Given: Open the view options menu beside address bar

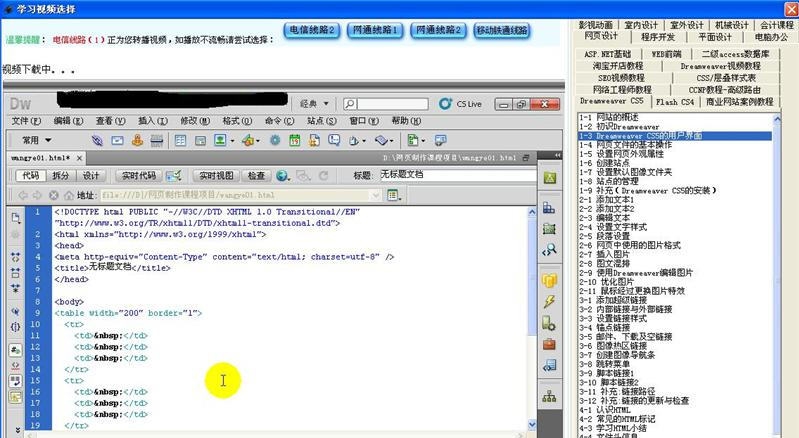Looking at the screenshot, I should [x=394, y=195].
